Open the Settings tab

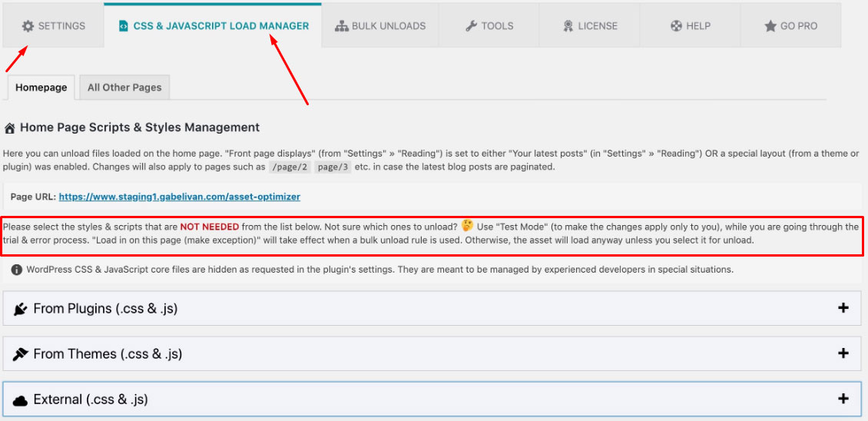53,26
